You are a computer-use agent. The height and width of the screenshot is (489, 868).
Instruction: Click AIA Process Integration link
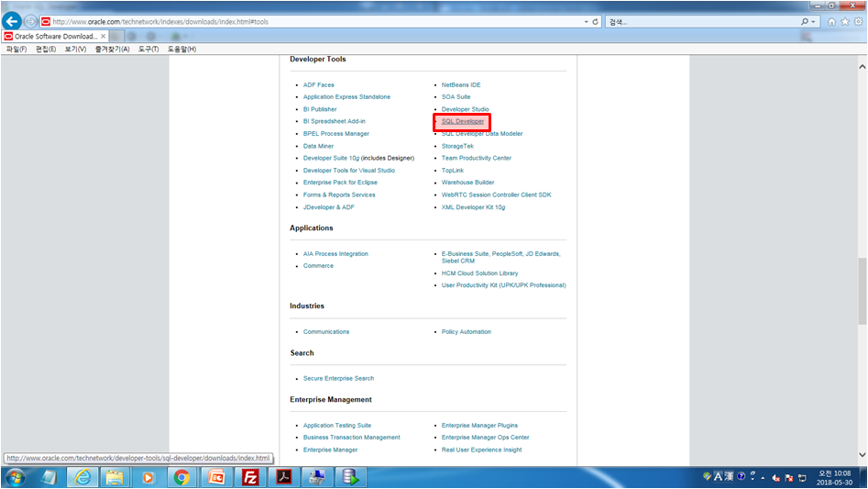335,253
